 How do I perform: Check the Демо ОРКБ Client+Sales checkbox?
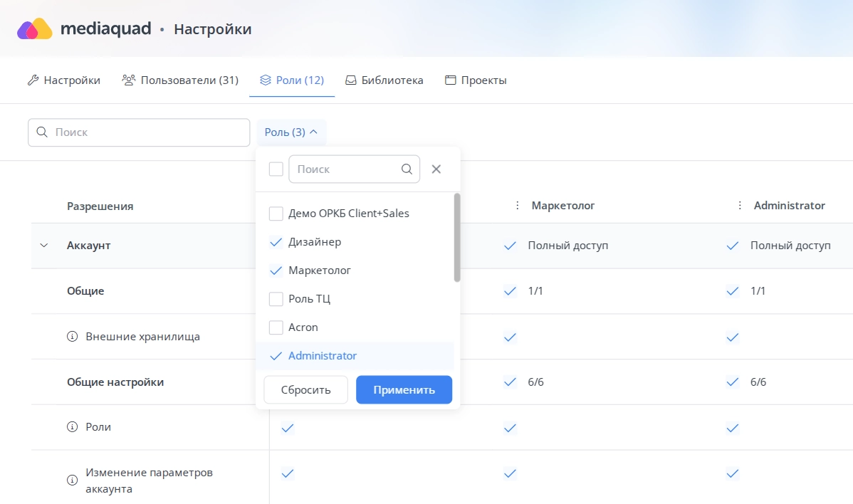click(x=275, y=212)
